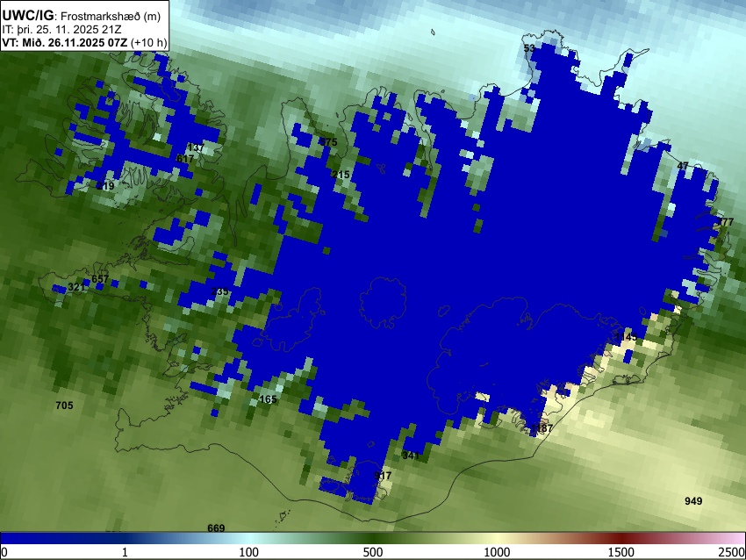Click the 'IT: þri. 25. 11. 2025 21Z' line
746x560 pixels.
61,30
